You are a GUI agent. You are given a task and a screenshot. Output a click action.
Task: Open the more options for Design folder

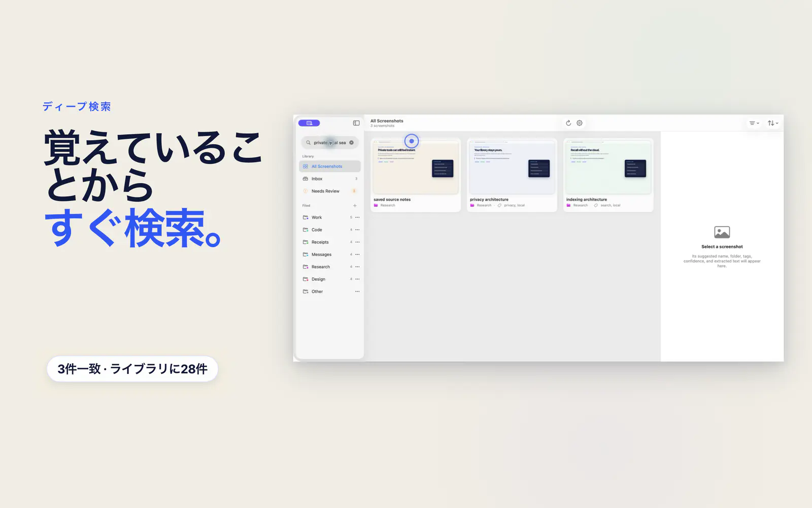point(357,279)
